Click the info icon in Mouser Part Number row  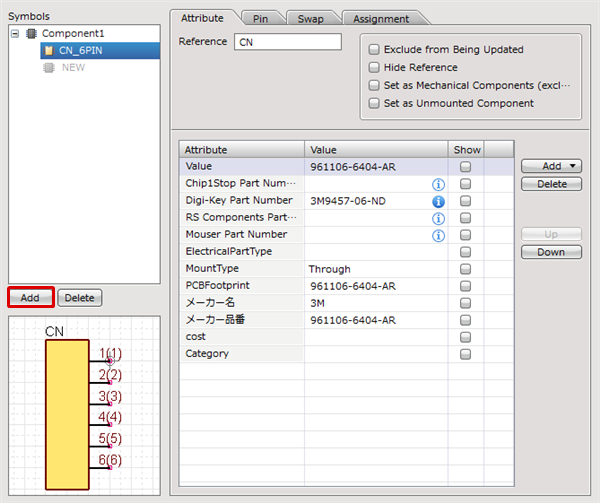point(437,235)
